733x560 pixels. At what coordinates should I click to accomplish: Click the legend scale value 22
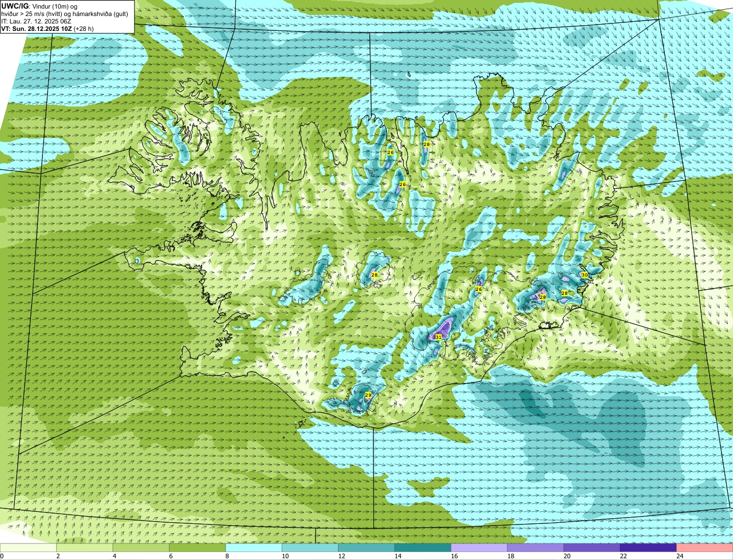pos(624,556)
